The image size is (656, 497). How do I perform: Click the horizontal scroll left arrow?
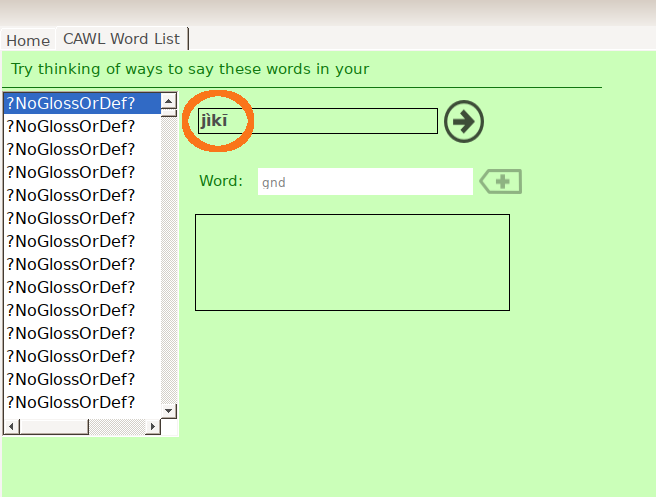(11, 427)
